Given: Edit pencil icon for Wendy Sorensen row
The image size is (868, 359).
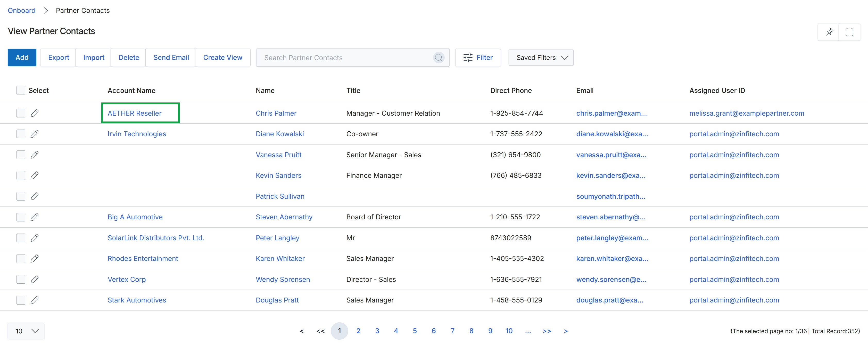Looking at the screenshot, I should click(x=34, y=279).
